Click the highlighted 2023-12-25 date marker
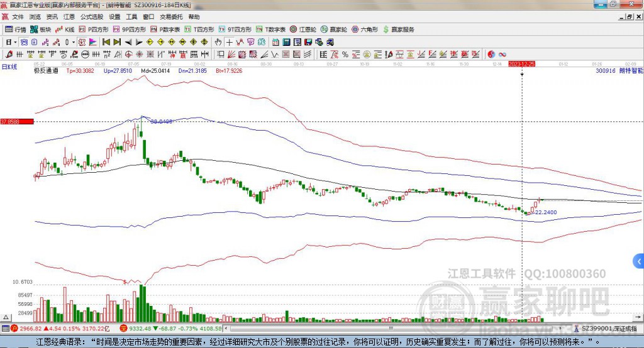The image size is (644, 348). (x=521, y=64)
